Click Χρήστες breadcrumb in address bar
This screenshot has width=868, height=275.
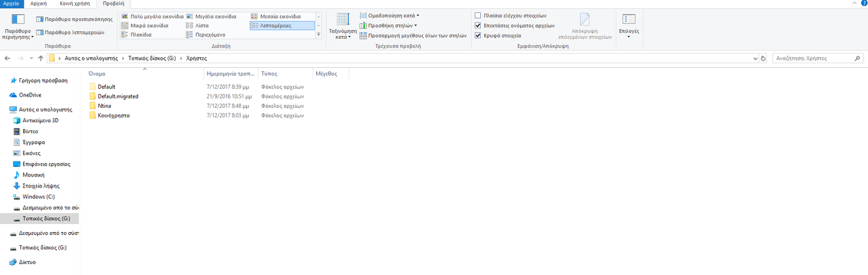click(x=196, y=59)
